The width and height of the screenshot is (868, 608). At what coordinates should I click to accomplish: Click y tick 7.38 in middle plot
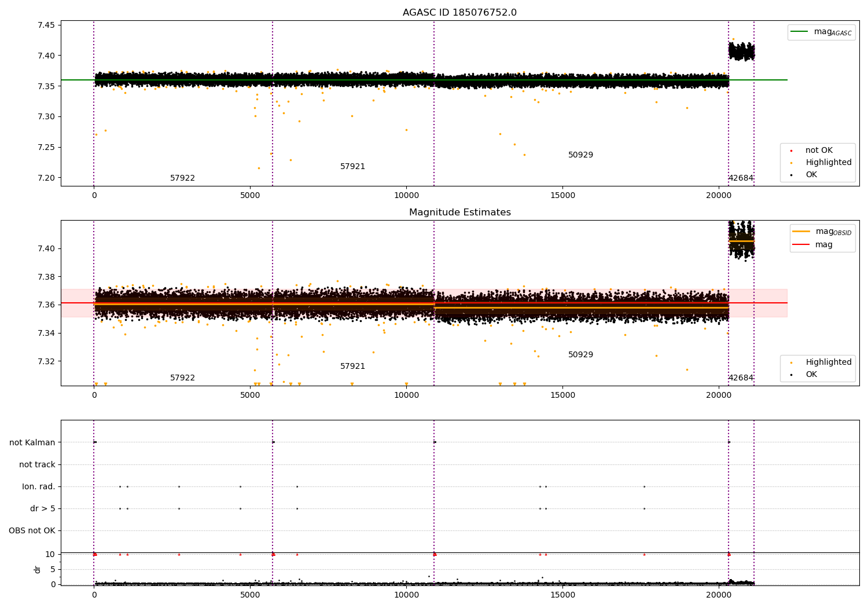click(46, 277)
